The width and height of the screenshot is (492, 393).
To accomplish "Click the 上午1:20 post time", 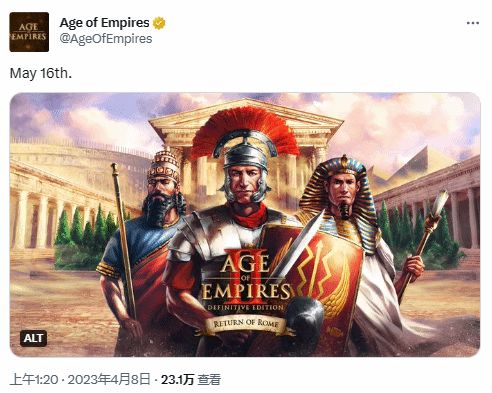I will [x=34, y=380].
